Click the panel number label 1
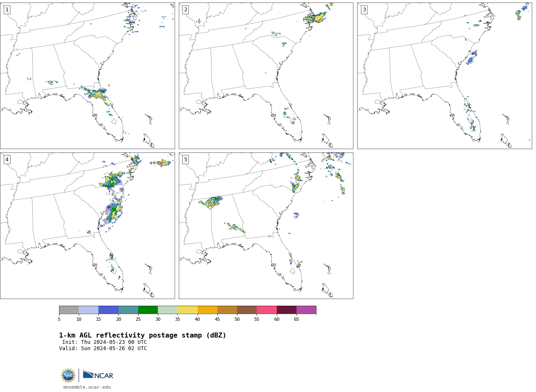This screenshot has height=392, width=536. point(7,10)
